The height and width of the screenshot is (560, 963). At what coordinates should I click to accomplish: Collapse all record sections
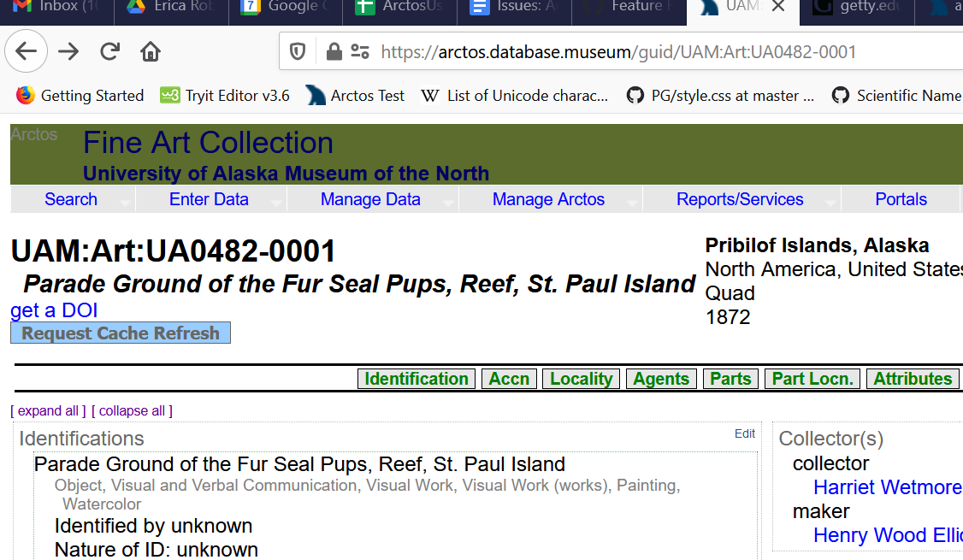point(132,410)
